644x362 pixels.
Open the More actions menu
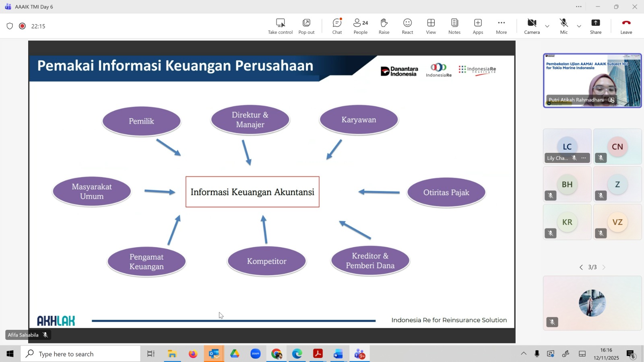tap(501, 27)
